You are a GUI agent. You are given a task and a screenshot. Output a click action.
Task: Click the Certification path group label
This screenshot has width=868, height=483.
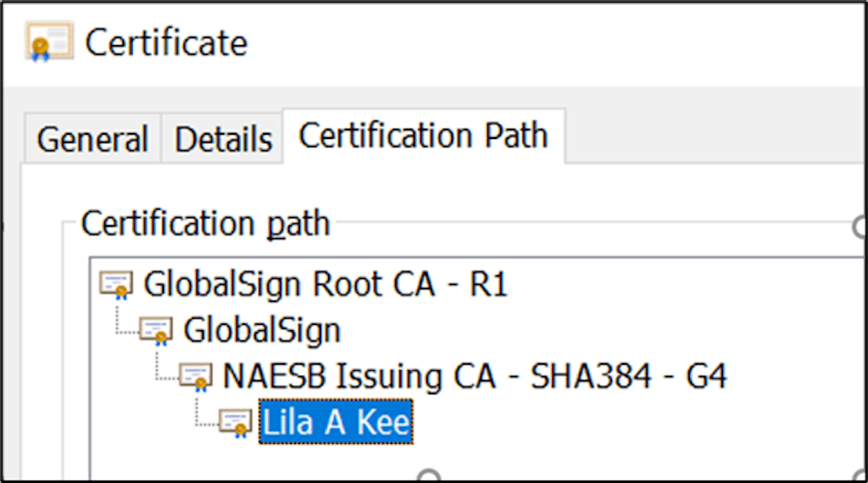click(206, 223)
